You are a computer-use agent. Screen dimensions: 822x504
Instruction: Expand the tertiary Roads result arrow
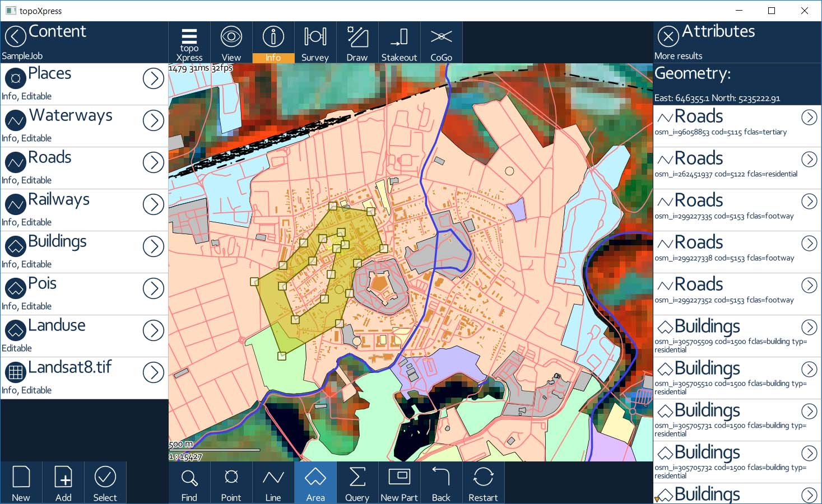[809, 117]
